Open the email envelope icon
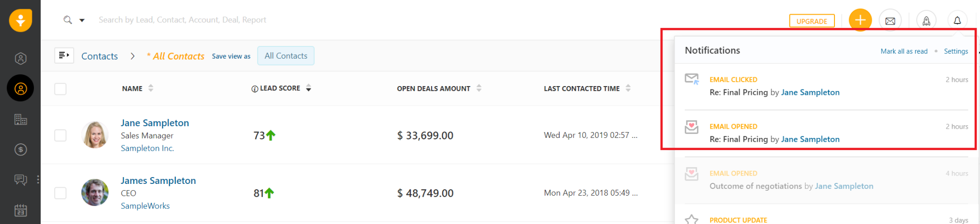 (890, 21)
